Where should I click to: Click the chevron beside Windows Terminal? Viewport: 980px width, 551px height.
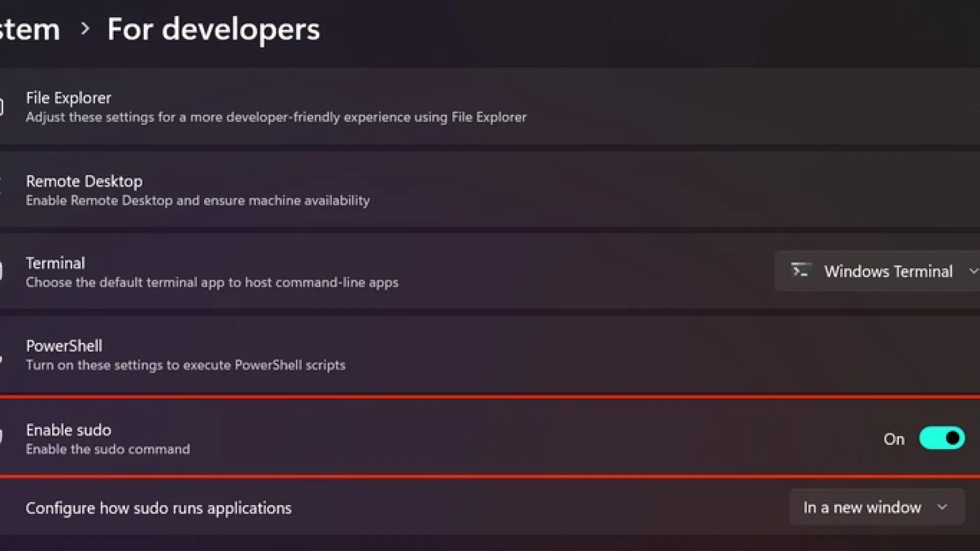tap(973, 271)
